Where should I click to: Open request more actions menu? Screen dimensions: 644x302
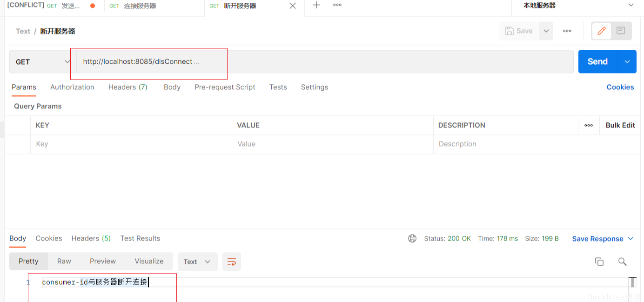(567, 31)
